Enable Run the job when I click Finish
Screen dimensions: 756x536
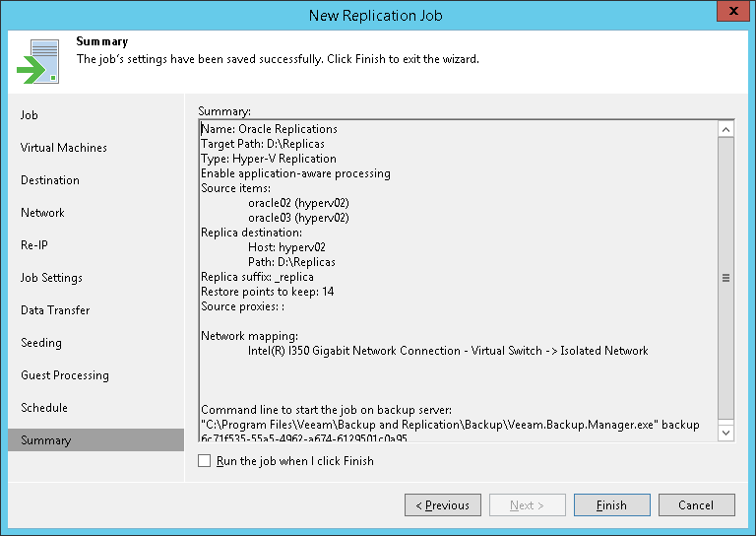[205, 461]
